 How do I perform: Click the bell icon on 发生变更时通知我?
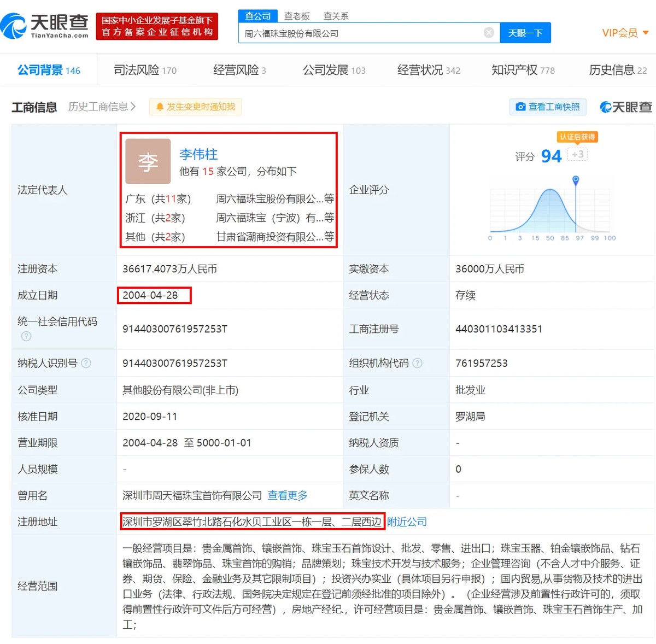[159, 107]
